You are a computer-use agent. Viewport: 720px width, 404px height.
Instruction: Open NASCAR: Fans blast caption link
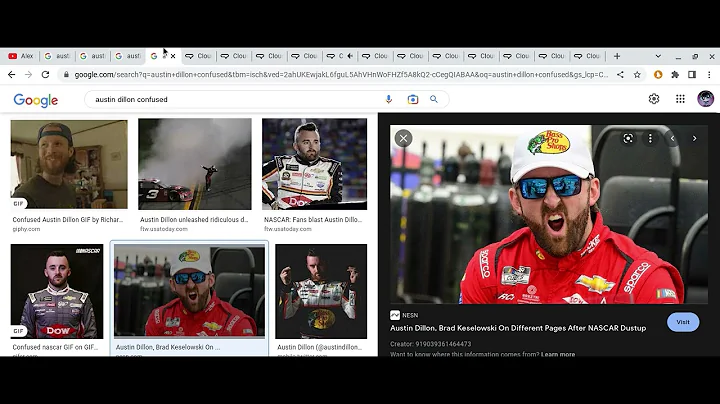(x=313, y=219)
